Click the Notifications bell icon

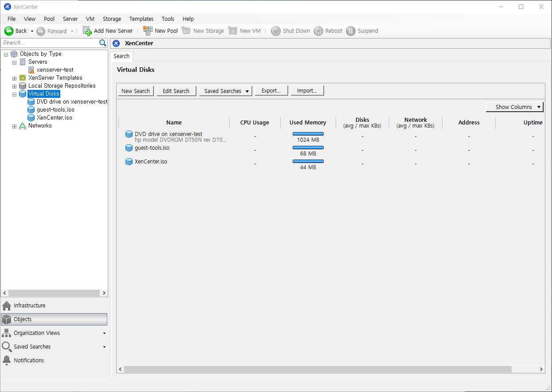point(7,361)
